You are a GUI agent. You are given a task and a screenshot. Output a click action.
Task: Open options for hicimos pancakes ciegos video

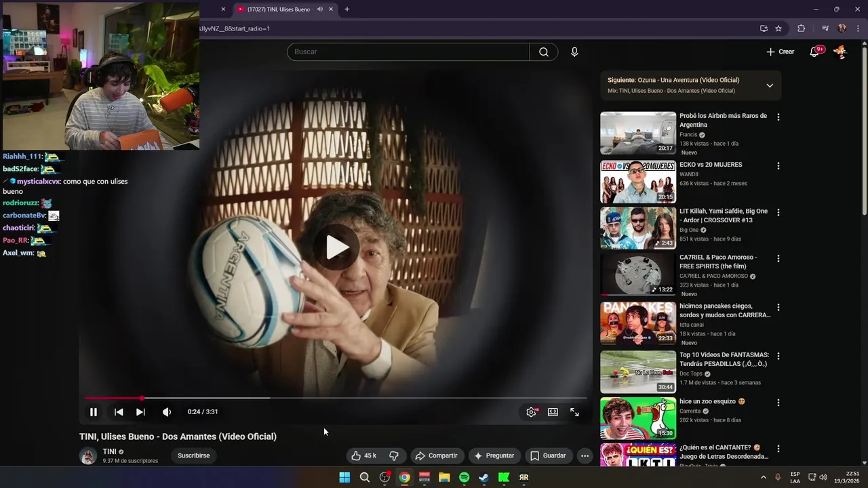tap(778, 307)
